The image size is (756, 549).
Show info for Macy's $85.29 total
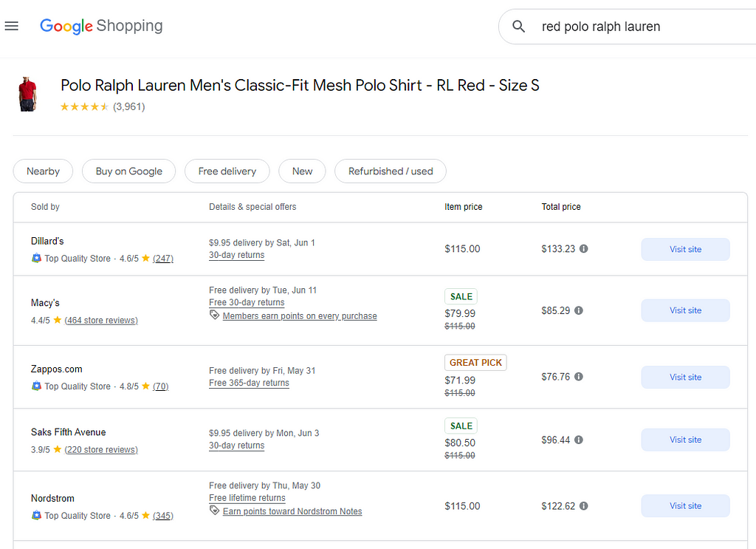(579, 310)
